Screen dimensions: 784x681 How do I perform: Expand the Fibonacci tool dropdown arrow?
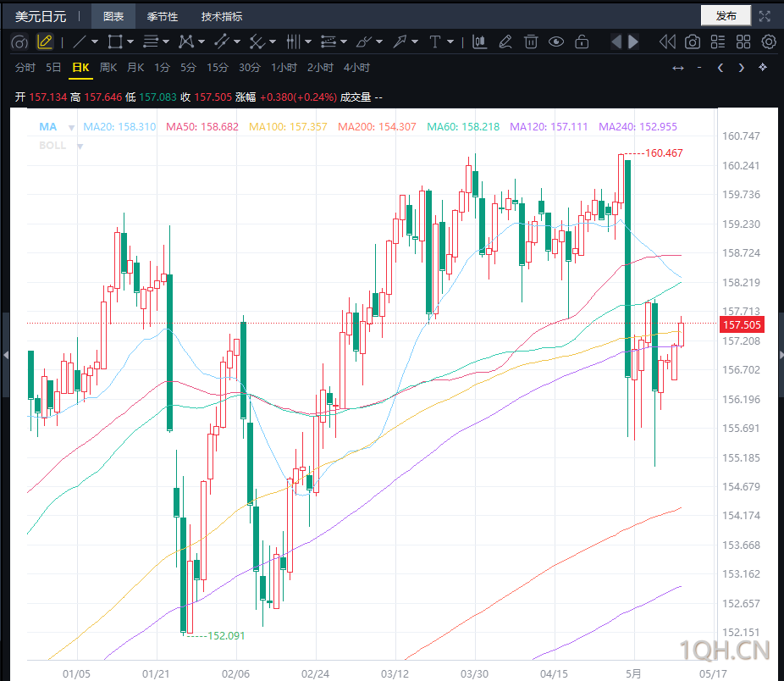point(344,42)
